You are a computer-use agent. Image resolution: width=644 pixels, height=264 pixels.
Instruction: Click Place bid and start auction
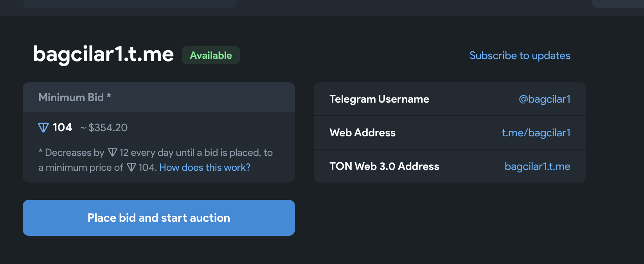coord(159,218)
